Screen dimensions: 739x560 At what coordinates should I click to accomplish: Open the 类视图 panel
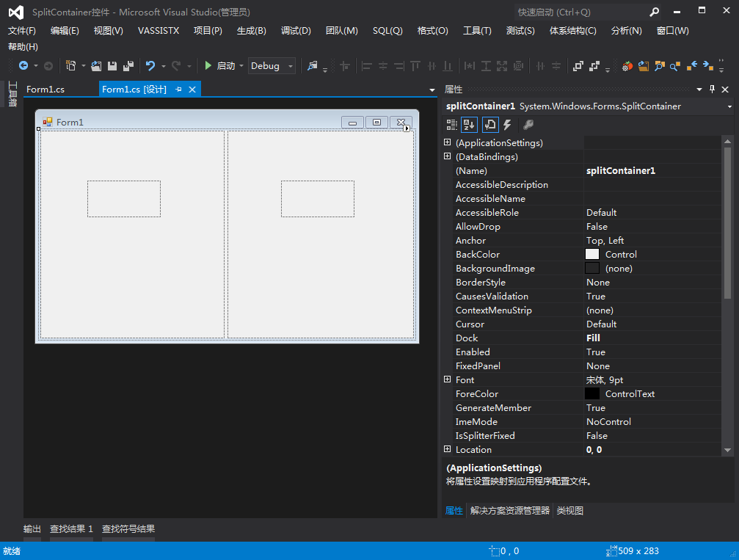[x=569, y=510]
